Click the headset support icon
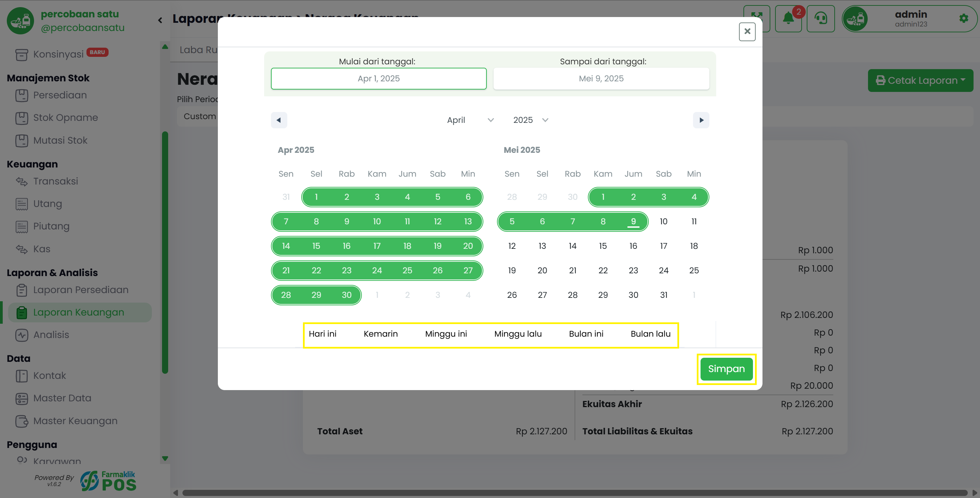The image size is (980, 498). click(821, 18)
